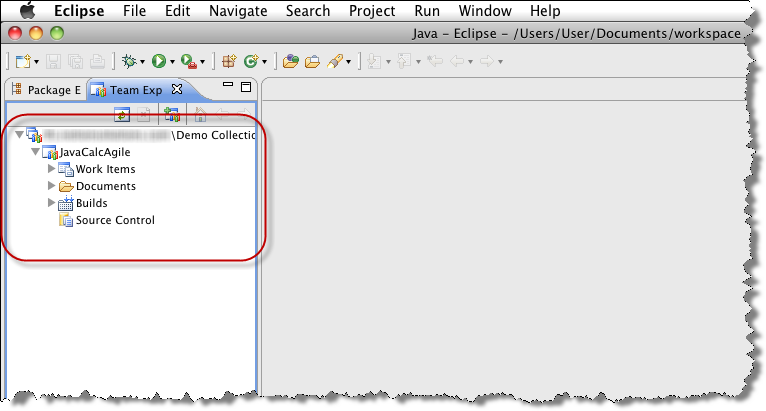Open the Window menu
The image size is (766, 411).
pyautogui.click(x=485, y=11)
